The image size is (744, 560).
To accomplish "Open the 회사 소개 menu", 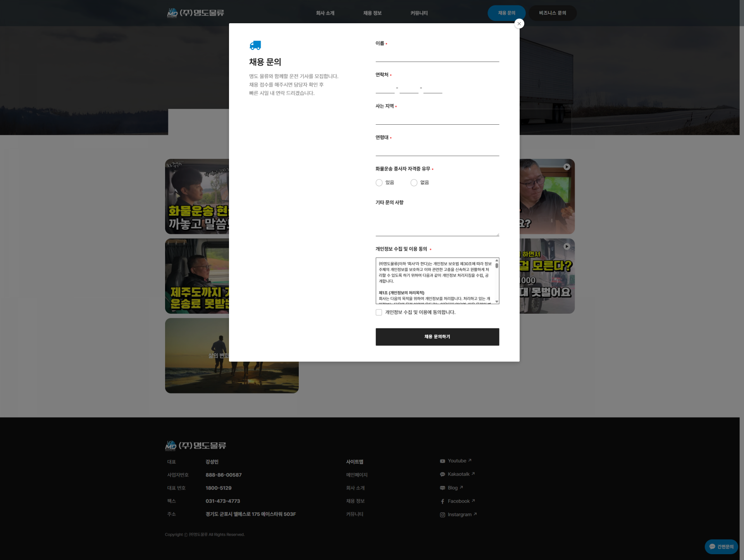I will (x=325, y=13).
